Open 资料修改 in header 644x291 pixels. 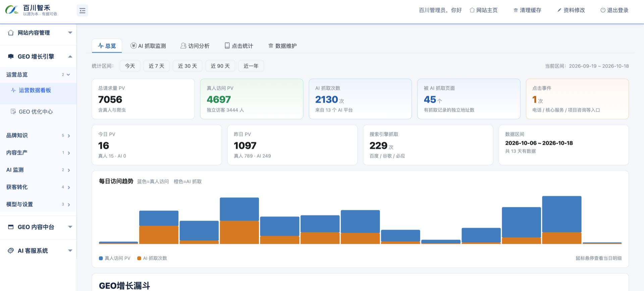571,10
